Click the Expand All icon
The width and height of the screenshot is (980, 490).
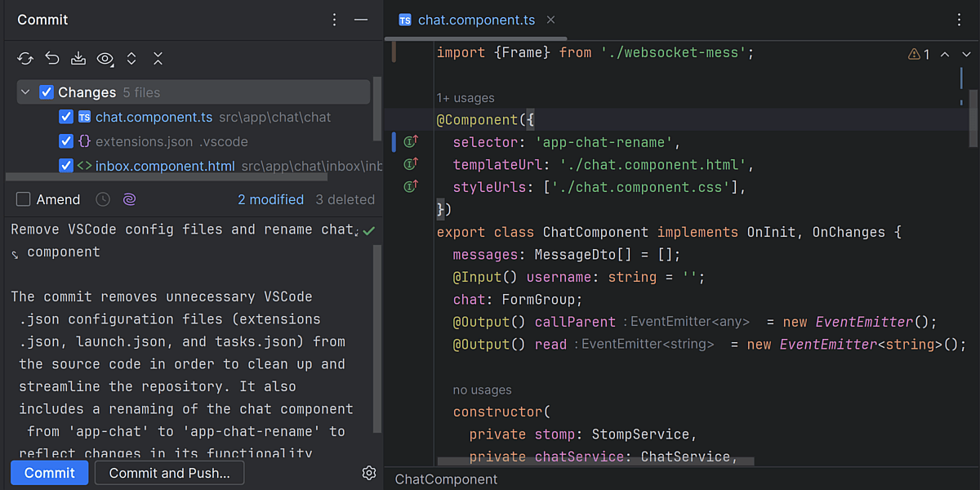(x=131, y=59)
